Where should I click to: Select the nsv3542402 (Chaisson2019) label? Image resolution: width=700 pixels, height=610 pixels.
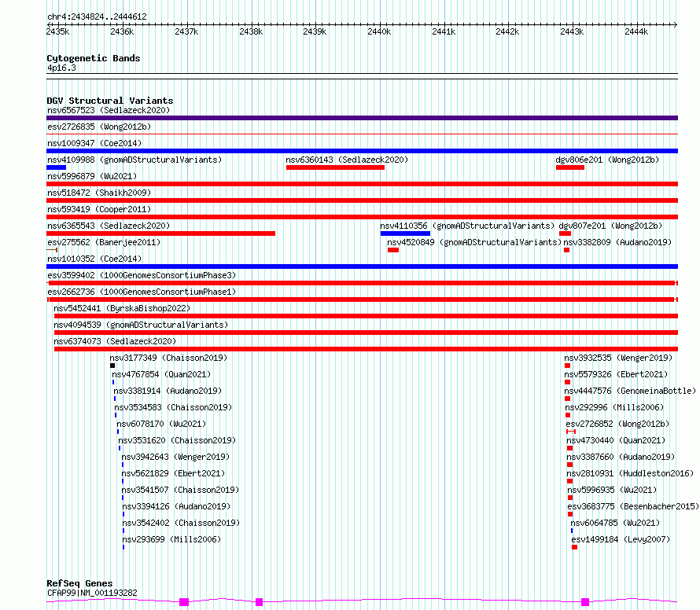(x=181, y=523)
